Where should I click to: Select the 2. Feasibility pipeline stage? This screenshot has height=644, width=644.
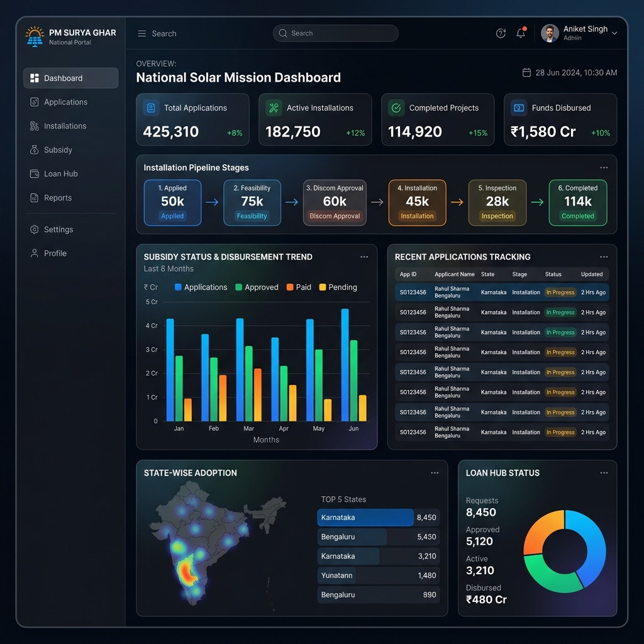point(252,203)
